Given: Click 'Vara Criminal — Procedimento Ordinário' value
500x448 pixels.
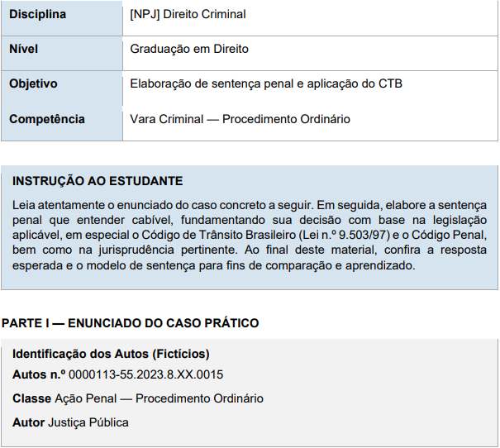Looking at the screenshot, I should pos(240,119).
